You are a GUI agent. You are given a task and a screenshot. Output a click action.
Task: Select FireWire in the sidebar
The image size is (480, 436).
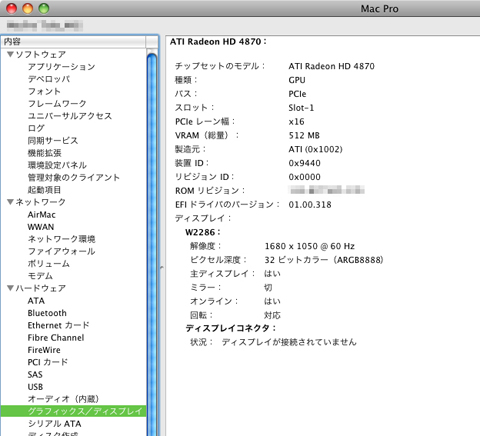tap(44, 350)
